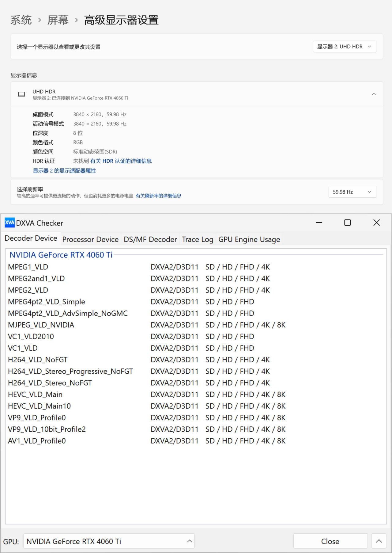Maximize the DXVA Checker window
The height and width of the screenshot is (553, 392).
coord(348,223)
